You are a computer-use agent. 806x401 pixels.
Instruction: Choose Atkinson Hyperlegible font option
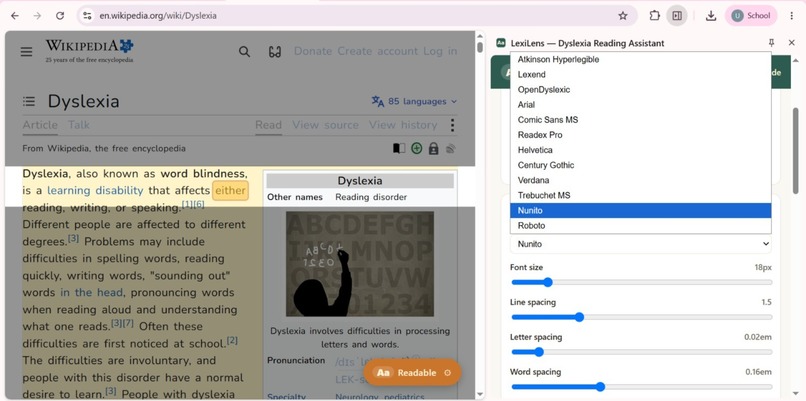point(640,59)
